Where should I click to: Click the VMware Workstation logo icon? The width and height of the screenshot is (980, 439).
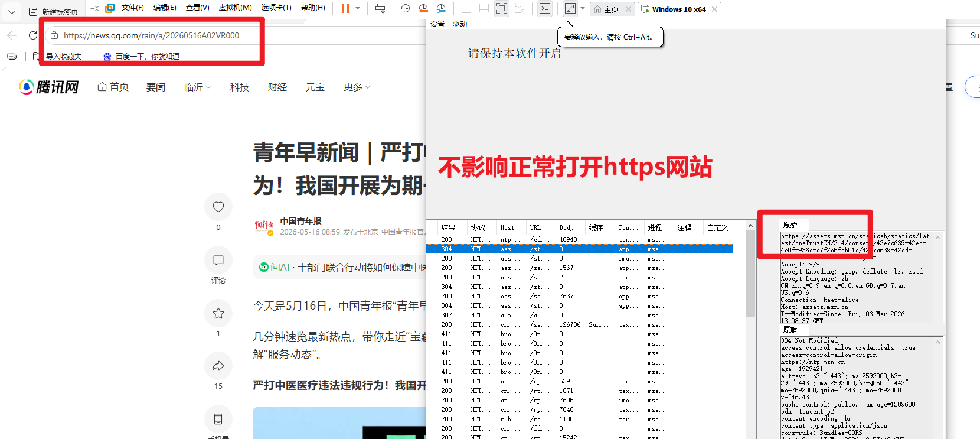(110, 8)
